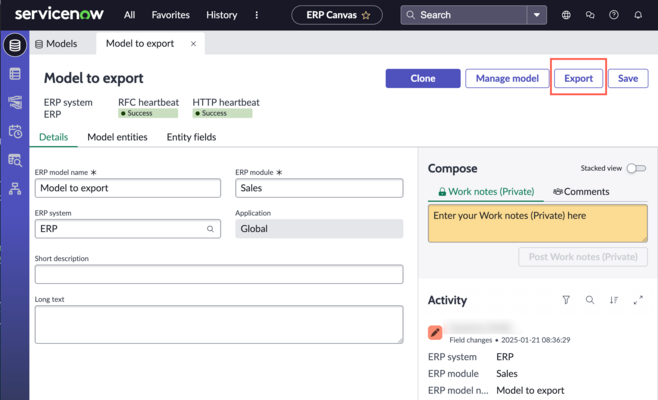Image resolution: width=658 pixels, height=400 pixels.
Task: Click the Field changes timestamp 2025-01-21 08:36:29
Action: coord(535,340)
